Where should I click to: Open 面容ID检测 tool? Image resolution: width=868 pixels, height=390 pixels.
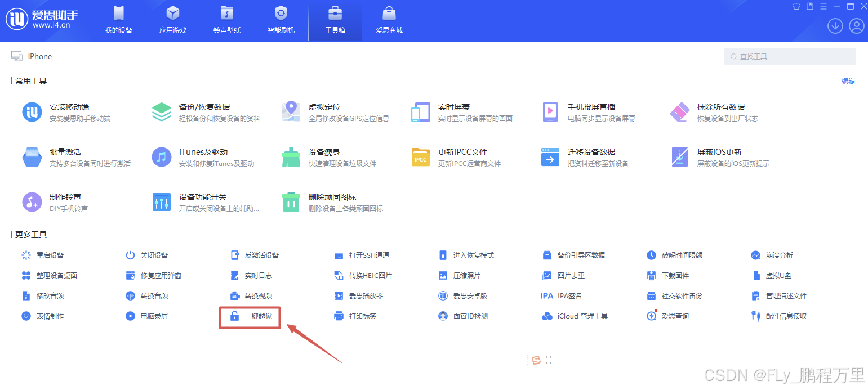[463, 316]
